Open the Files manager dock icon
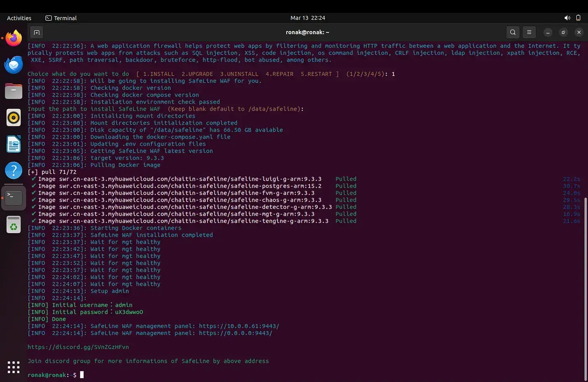The image size is (588, 382). point(13,91)
